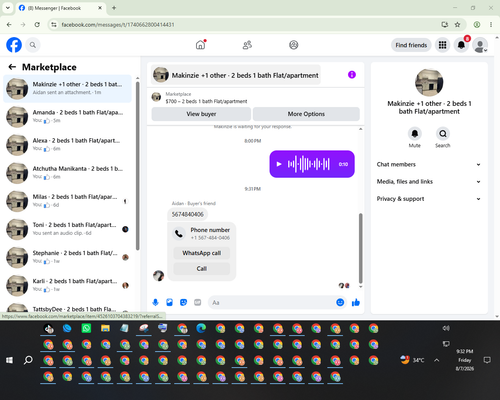Open the Facebook menu grid icon

(x=442, y=45)
